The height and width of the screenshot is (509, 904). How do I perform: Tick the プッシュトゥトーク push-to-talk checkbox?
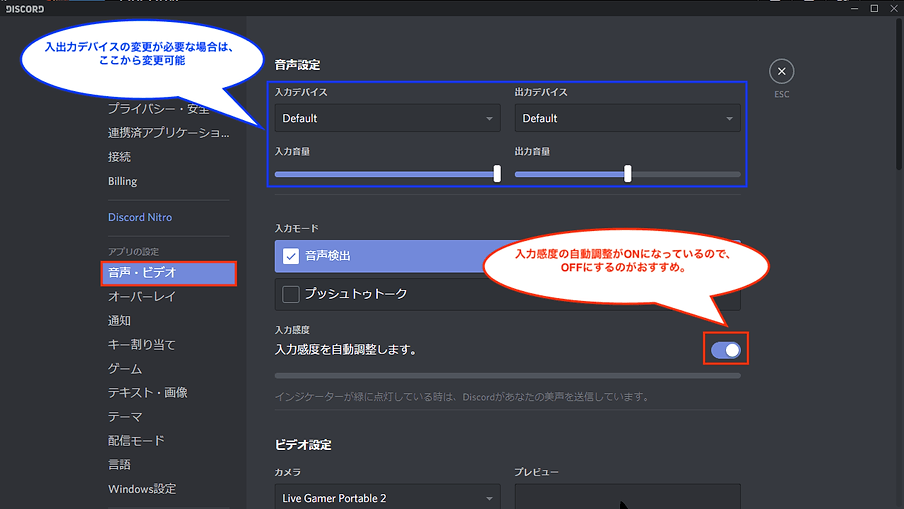click(x=291, y=294)
